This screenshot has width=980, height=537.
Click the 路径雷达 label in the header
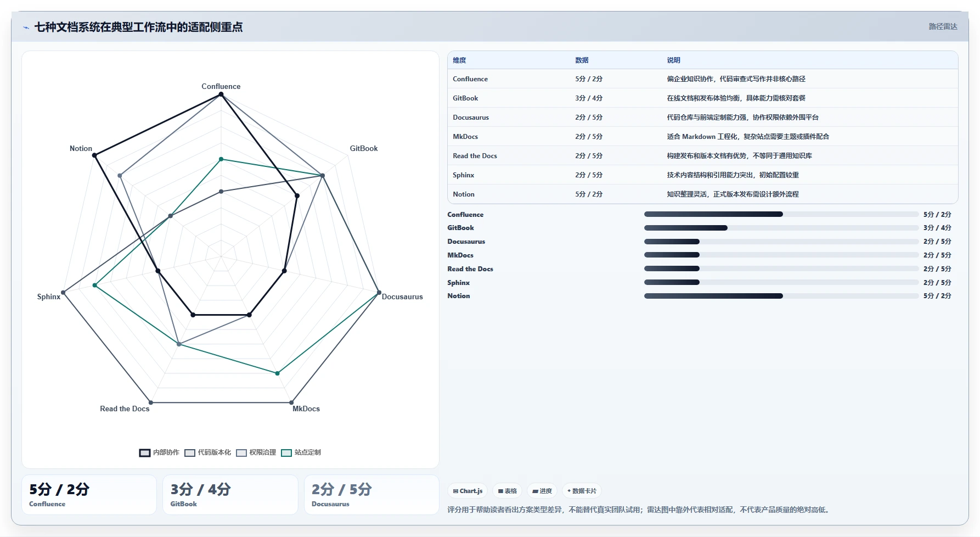[x=943, y=26]
